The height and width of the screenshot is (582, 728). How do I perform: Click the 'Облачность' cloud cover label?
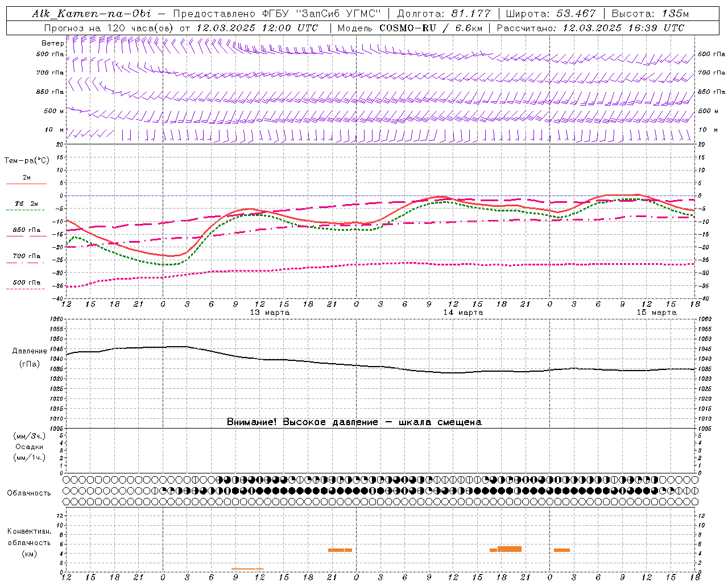click(x=29, y=493)
